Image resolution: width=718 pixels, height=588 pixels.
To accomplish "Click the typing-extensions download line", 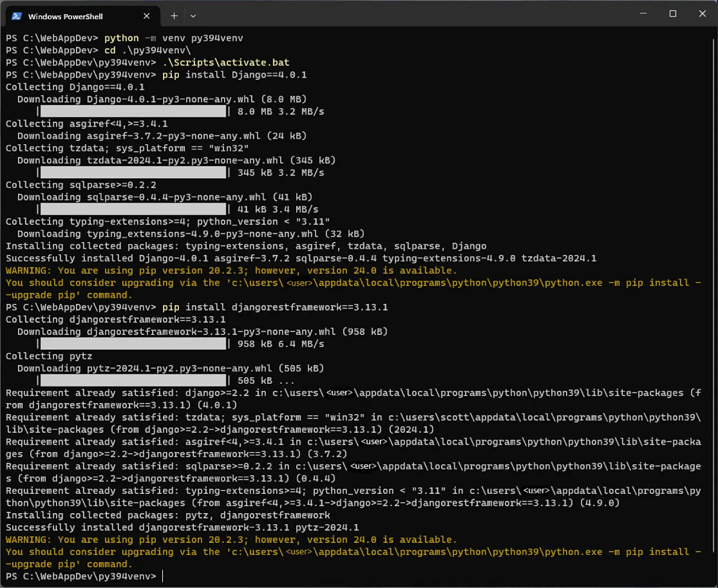I will coord(190,233).
